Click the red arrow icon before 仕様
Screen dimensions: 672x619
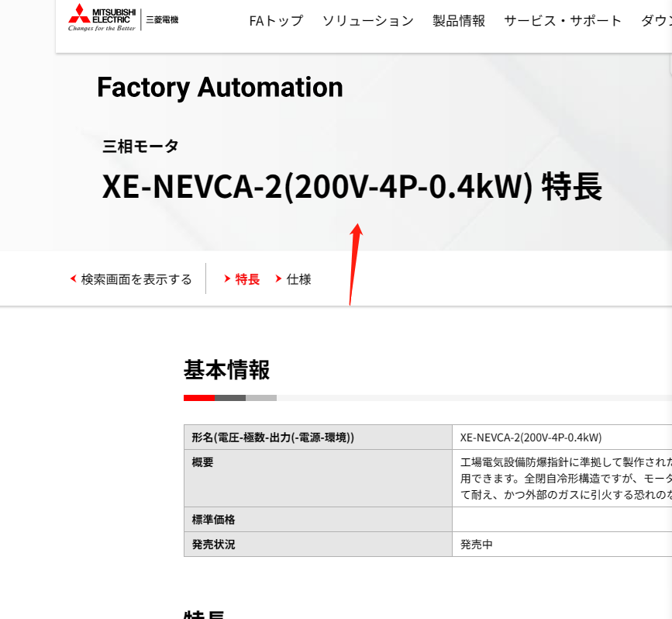point(279,278)
